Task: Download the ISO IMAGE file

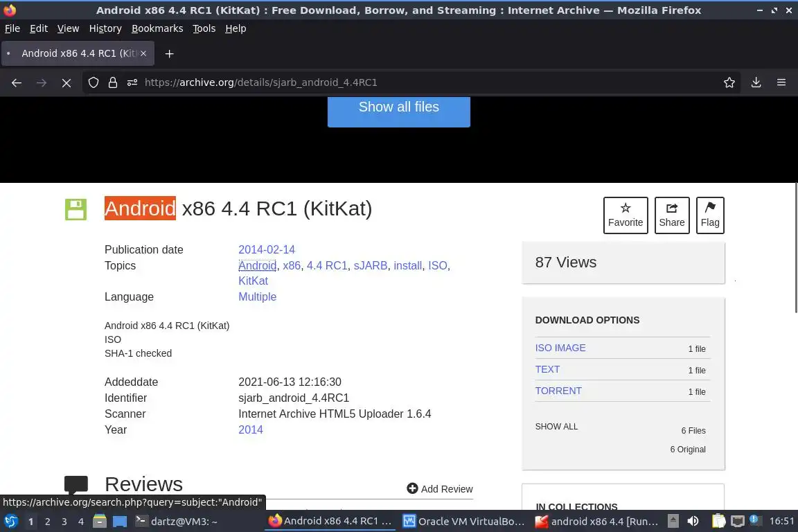Action: coord(560,348)
